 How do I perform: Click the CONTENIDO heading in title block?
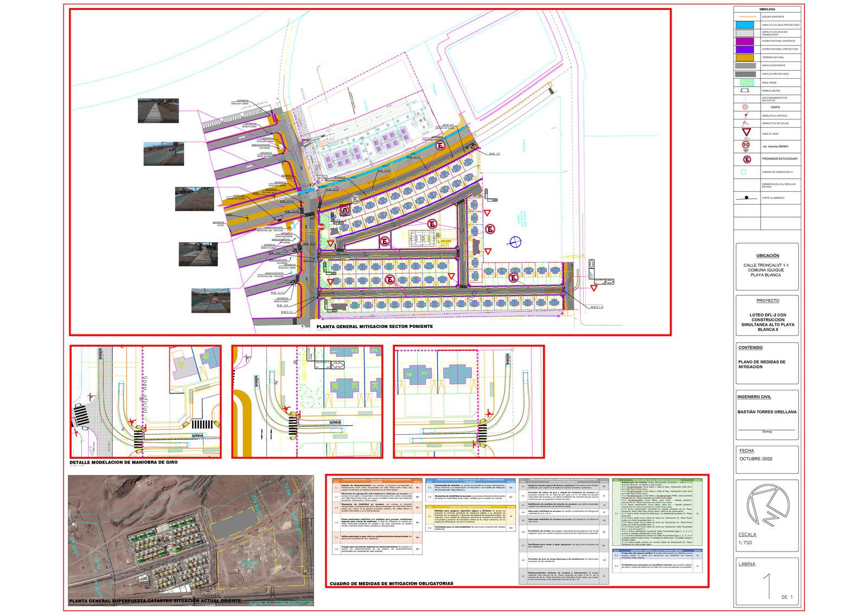coord(750,347)
